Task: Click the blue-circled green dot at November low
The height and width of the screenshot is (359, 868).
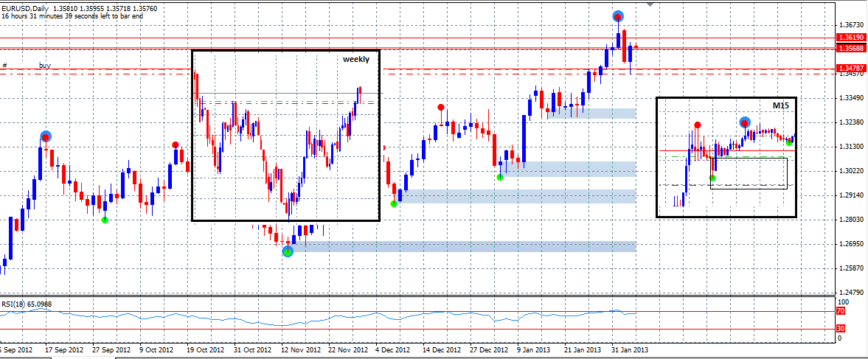Action: click(288, 251)
